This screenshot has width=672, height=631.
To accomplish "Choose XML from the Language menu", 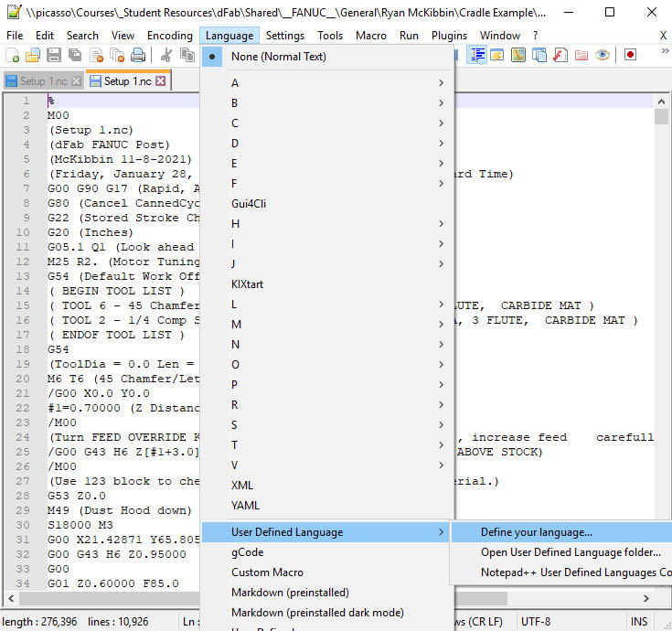I will click(327, 486).
